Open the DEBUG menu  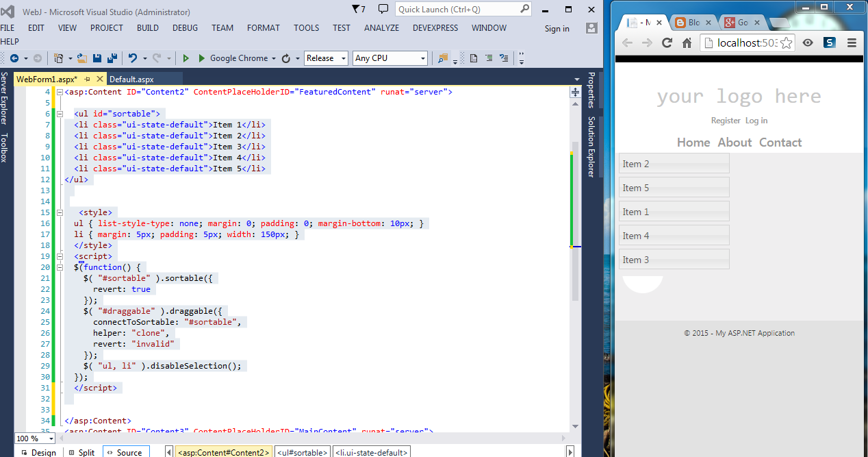[185, 28]
